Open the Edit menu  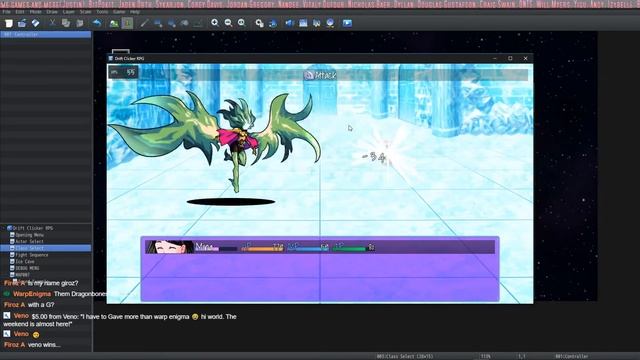[20, 12]
